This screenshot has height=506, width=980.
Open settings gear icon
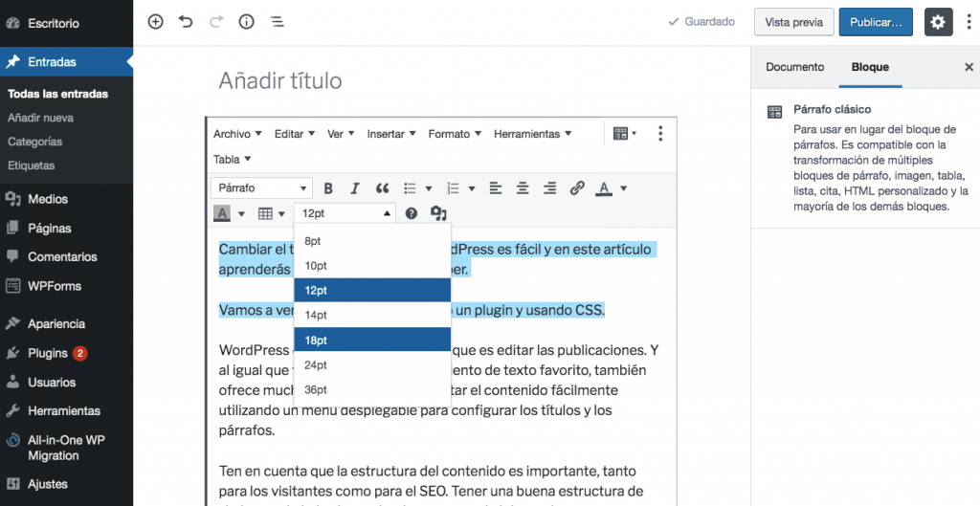pos(938,22)
